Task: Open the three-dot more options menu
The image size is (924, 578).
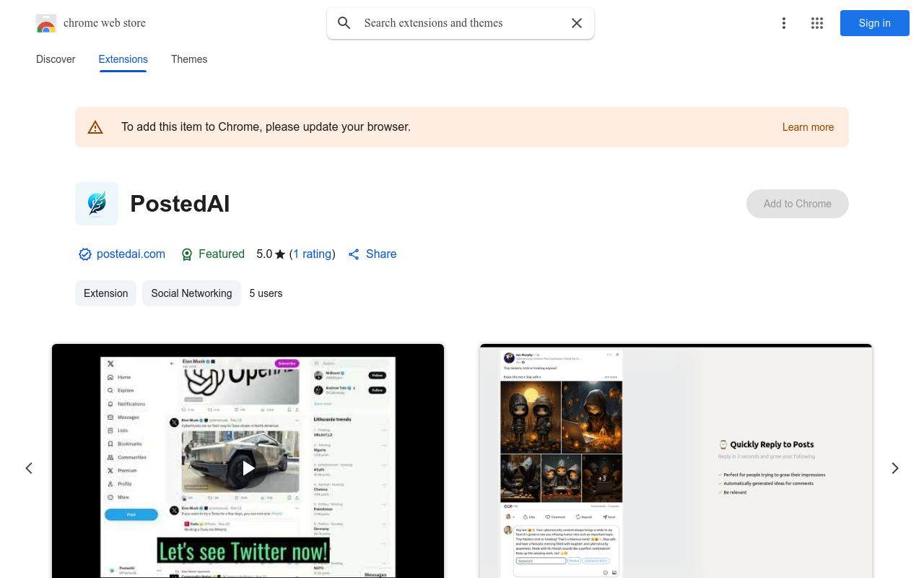Action: click(x=784, y=23)
